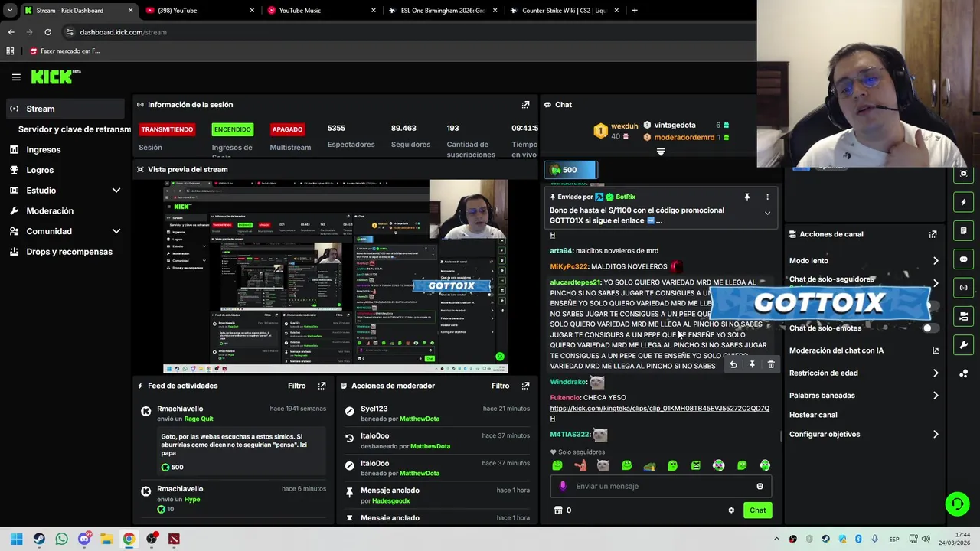Switch to the YouTube Music tab

(x=321, y=11)
